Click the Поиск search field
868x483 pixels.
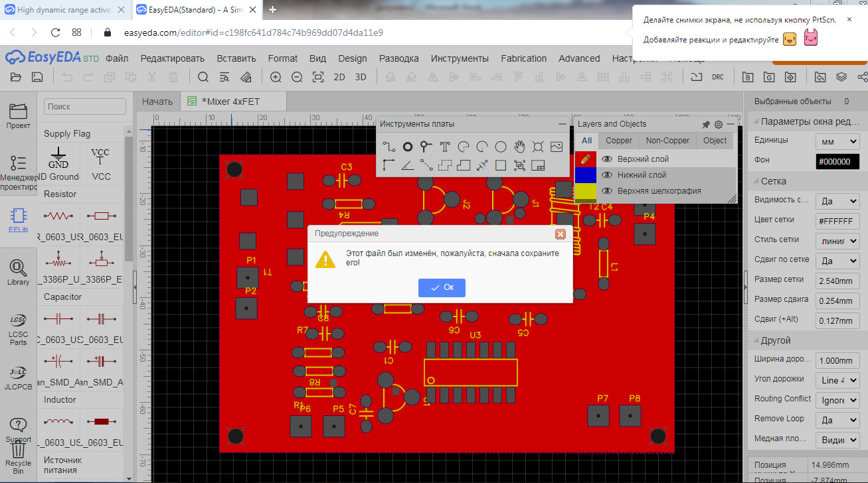tap(84, 106)
